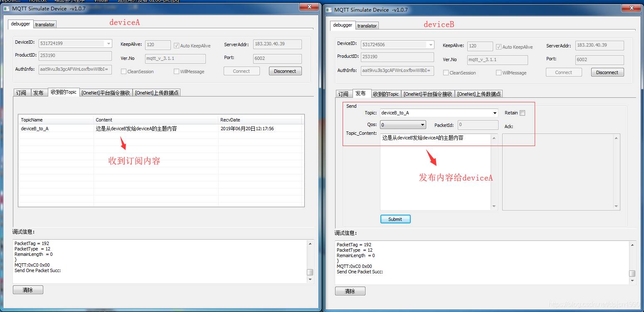Open the Qos dropdown in deviceB
This screenshot has width=644, height=312.
click(423, 125)
